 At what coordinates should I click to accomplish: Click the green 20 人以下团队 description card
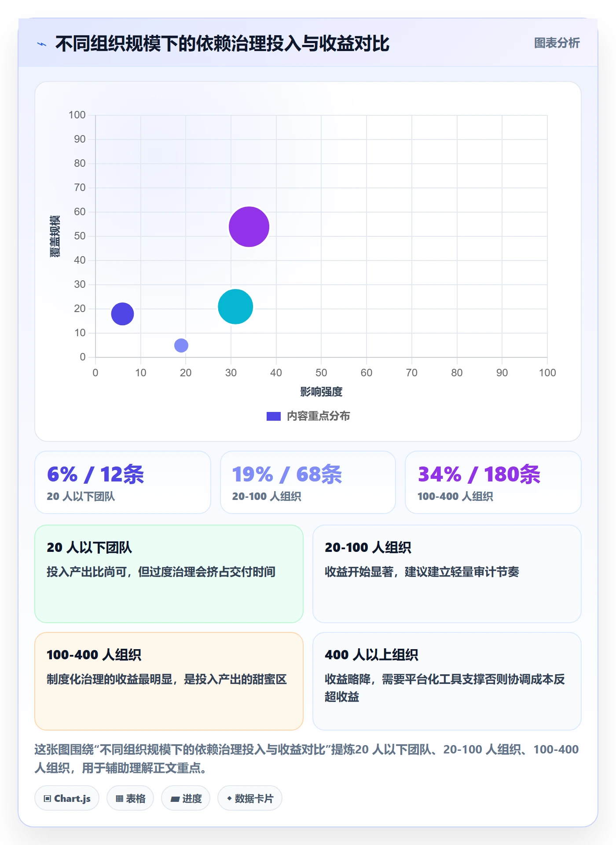click(x=169, y=574)
